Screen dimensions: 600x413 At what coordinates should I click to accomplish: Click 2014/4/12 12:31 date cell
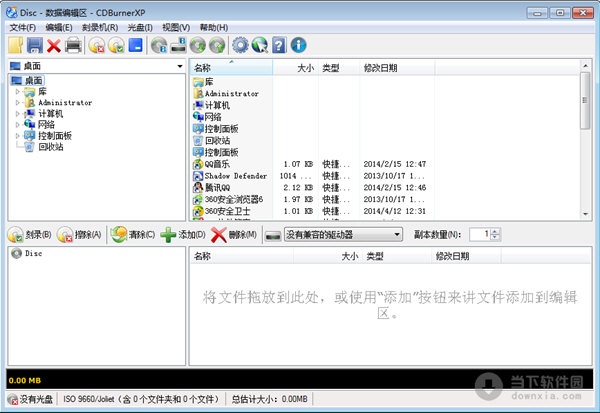(x=395, y=211)
